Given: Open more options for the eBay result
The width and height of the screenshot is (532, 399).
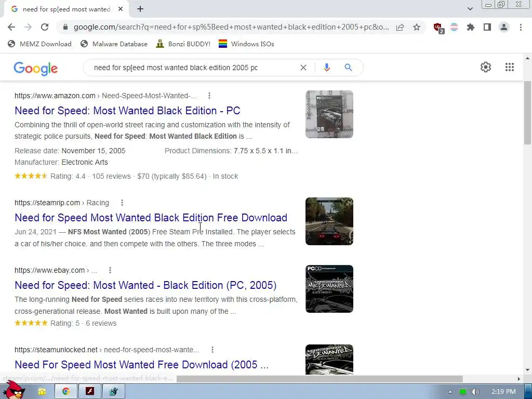Looking at the screenshot, I should (x=110, y=270).
